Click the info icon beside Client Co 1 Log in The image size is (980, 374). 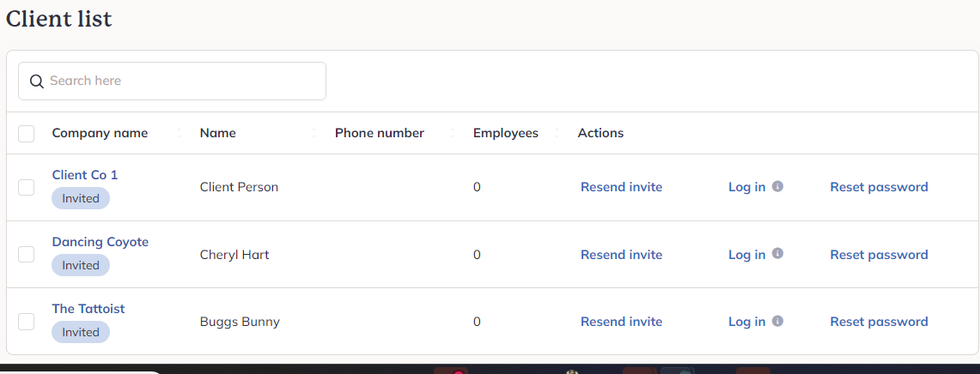tap(777, 186)
